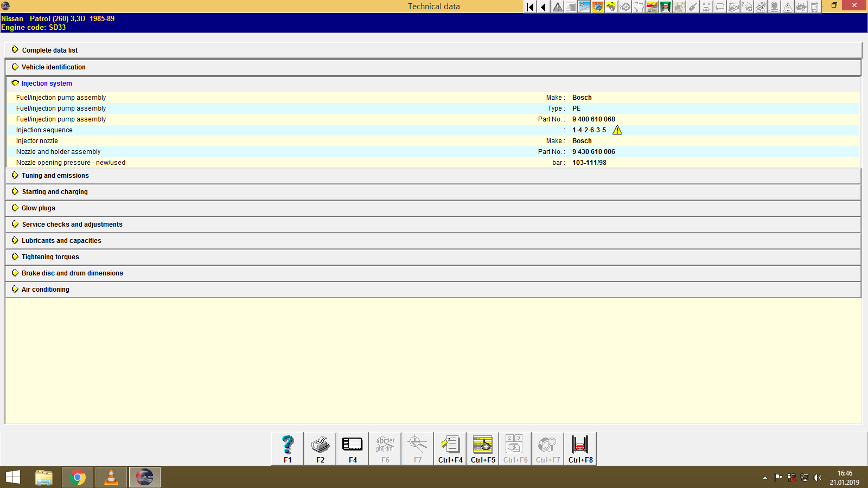Select the globe icon in the toolbar

click(x=598, y=7)
